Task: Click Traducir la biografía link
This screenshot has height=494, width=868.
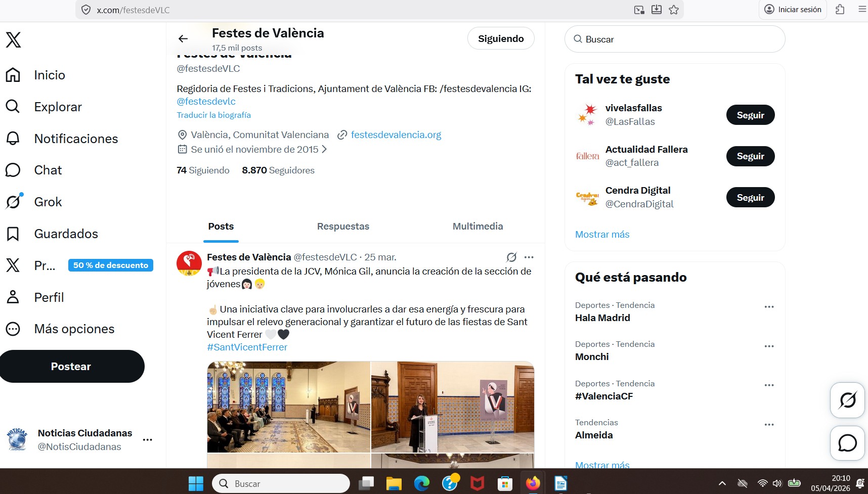Action: [x=213, y=115]
